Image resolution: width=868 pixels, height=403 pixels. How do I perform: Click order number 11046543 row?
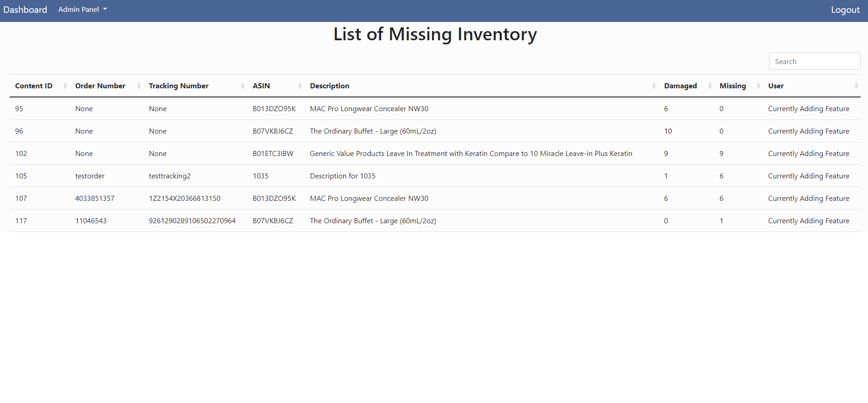click(x=91, y=220)
